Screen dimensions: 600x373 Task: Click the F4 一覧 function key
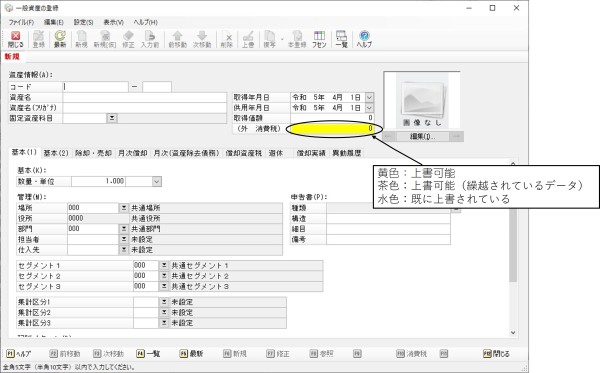click(148, 354)
